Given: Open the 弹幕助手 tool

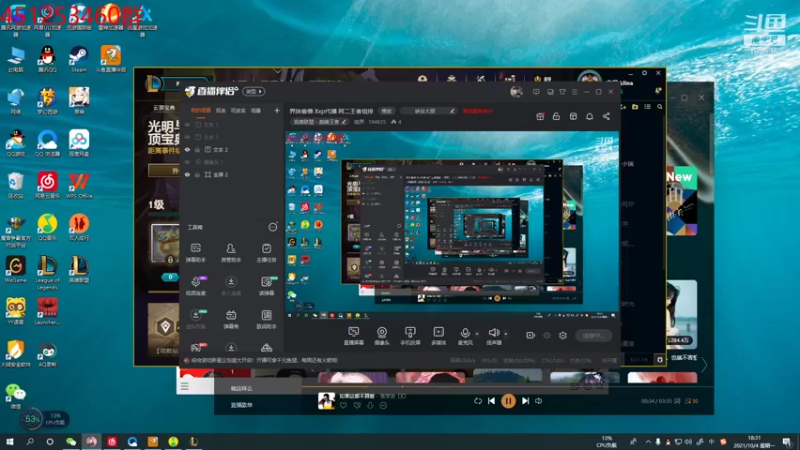Looking at the screenshot, I should 195,253.
